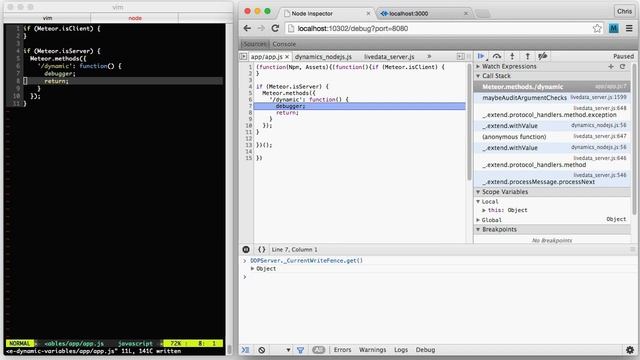This screenshot has width=640, height=360.
Task: Select the _.extend.processMessage.processNext frame
Action: tap(552, 179)
